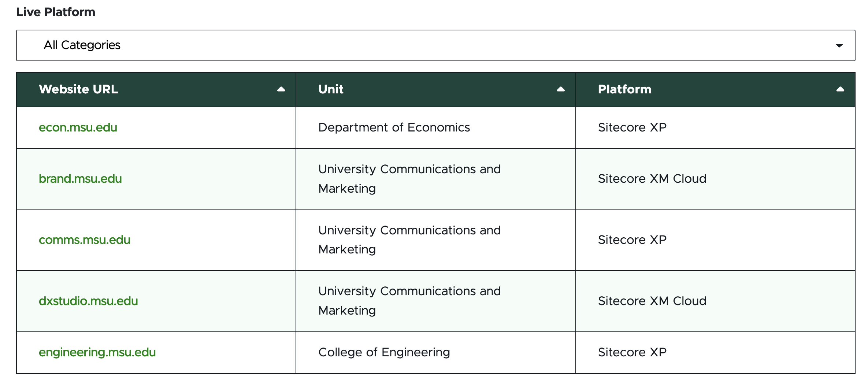Sort by Platform arrow icon

point(840,89)
